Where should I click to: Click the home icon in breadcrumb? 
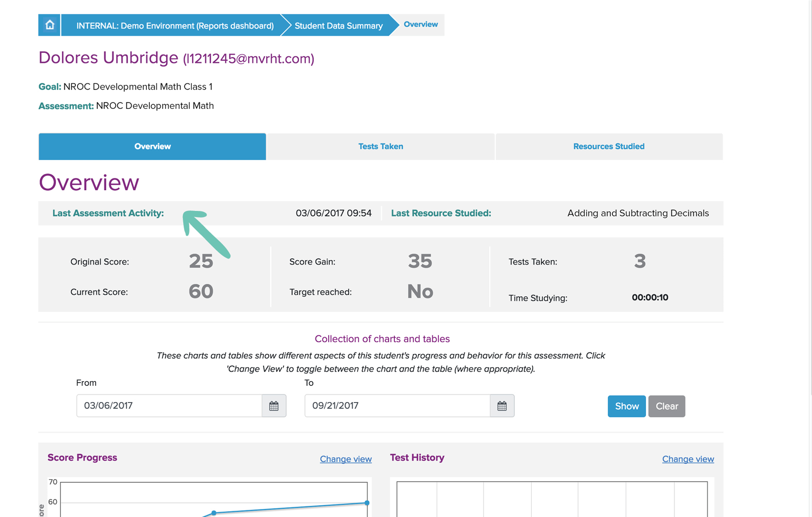pyautogui.click(x=50, y=25)
